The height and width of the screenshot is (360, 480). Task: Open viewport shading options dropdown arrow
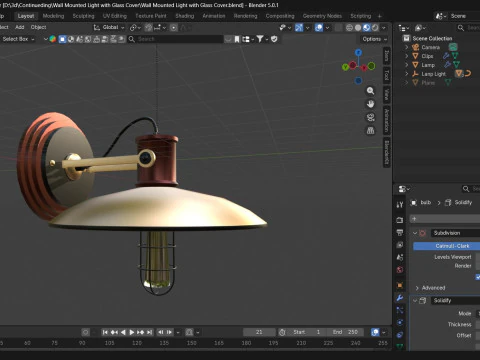tap(384, 27)
